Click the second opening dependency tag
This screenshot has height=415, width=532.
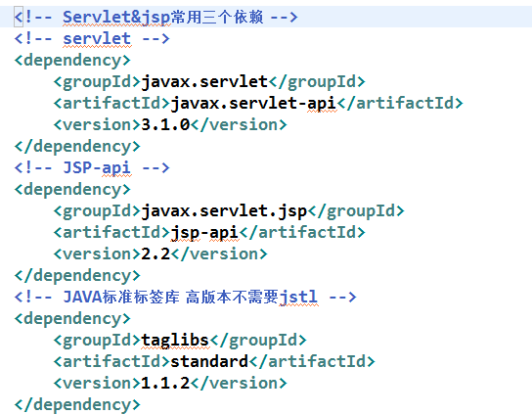pos(72,190)
